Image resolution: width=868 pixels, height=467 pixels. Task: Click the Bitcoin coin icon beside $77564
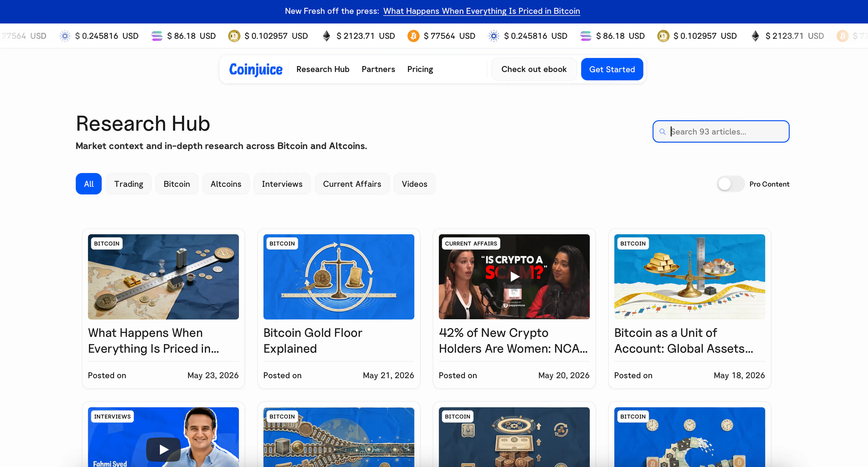(x=413, y=36)
